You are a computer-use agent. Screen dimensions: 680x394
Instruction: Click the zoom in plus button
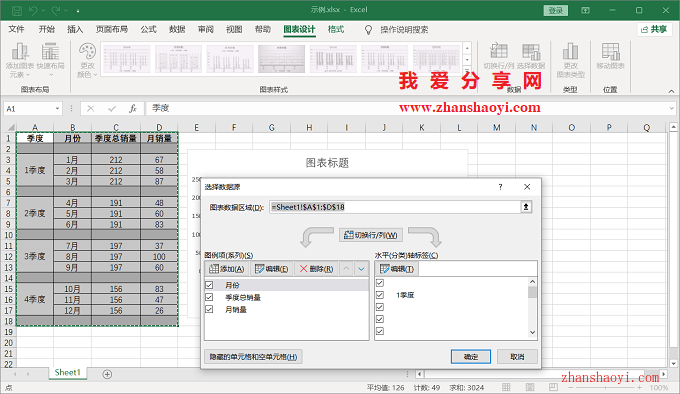pos(640,387)
